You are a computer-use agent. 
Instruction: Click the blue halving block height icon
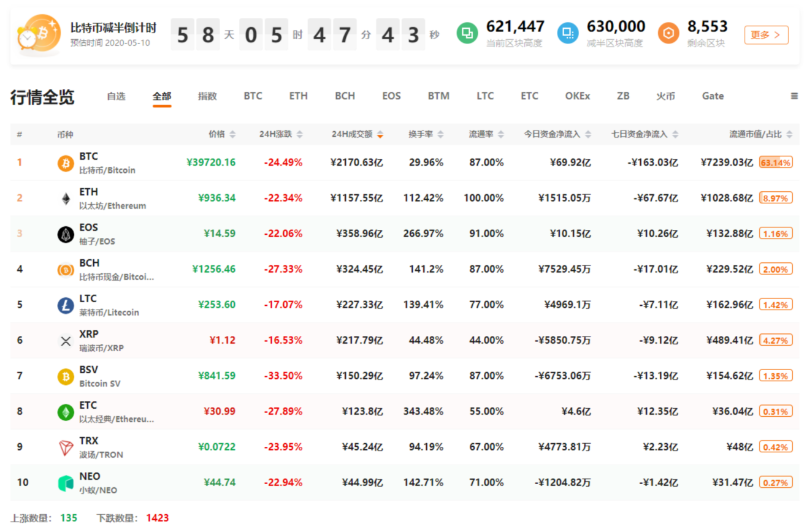[568, 33]
